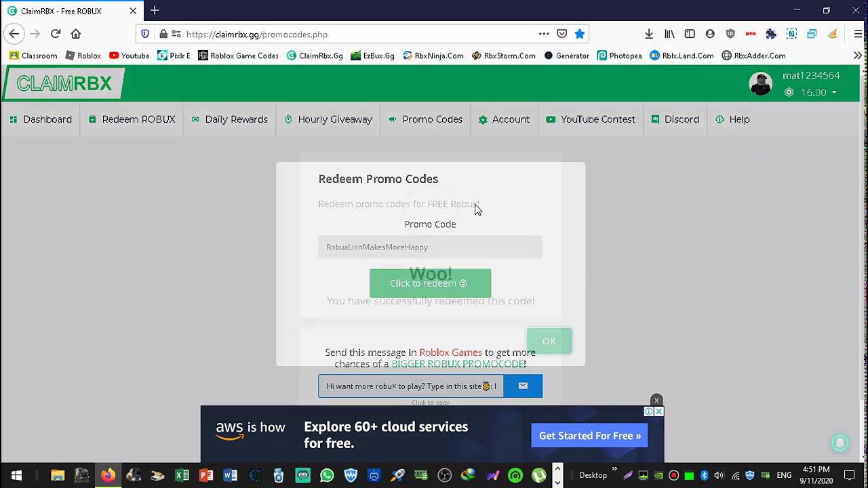This screenshot has width=868, height=488.
Task: Open uTorrent from the taskbar
Action: point(539,476)
